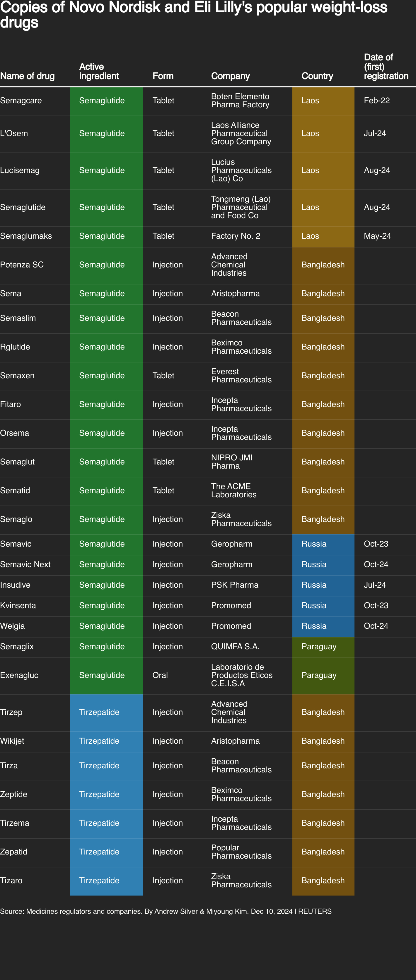Select the drug name "Kvinsenta"
The width and height of the screenshot is (416, 980).
click(x=18, y=606)
